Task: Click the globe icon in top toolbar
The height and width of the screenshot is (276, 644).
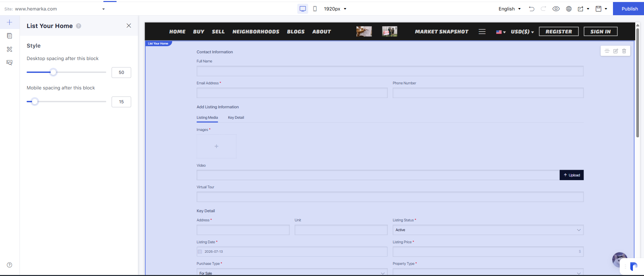Action: [569, 9]
